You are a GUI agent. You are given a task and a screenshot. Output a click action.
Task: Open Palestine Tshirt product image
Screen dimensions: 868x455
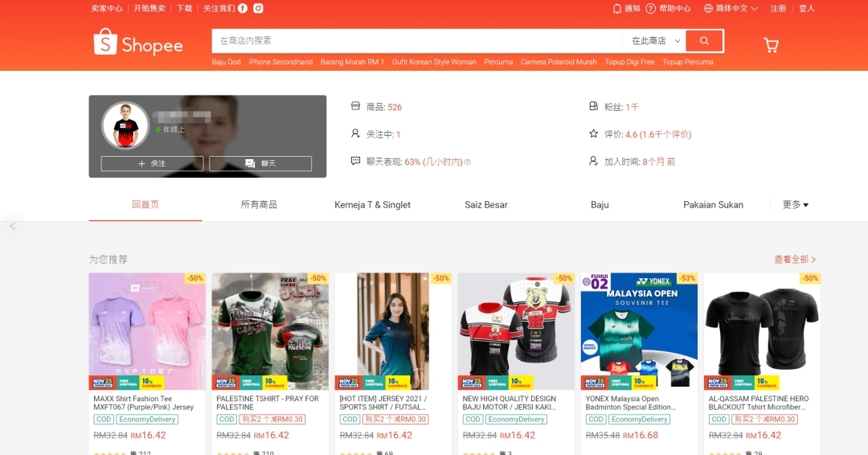270,331
